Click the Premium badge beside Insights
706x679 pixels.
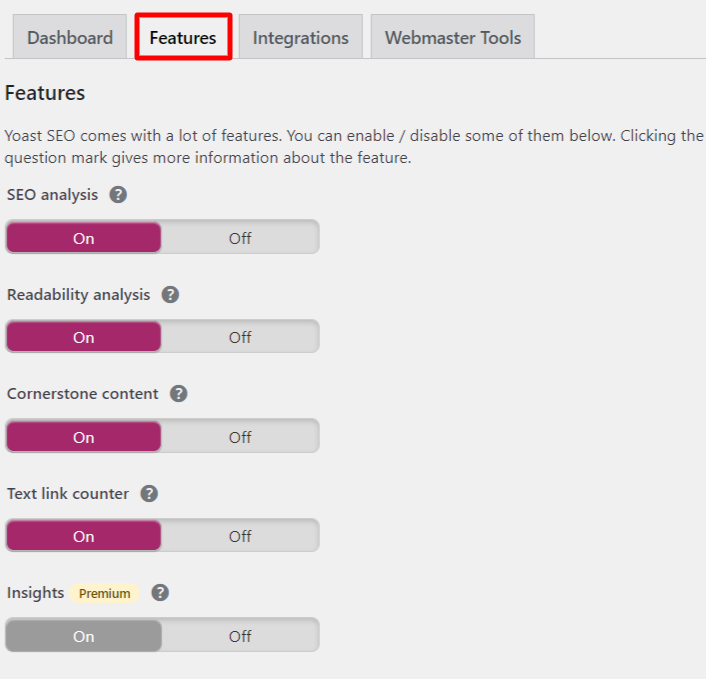point(104,593)
